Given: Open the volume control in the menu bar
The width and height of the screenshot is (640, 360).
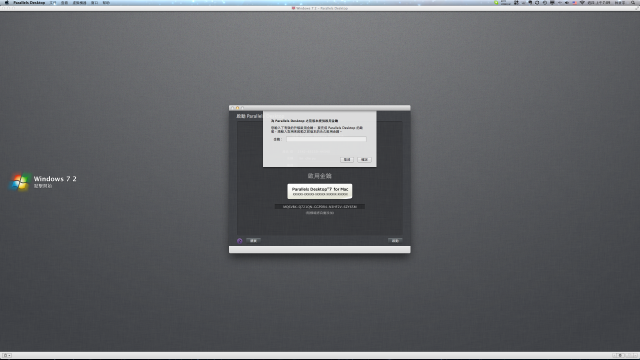Looking at the screenshot, I should click(567, 2).
